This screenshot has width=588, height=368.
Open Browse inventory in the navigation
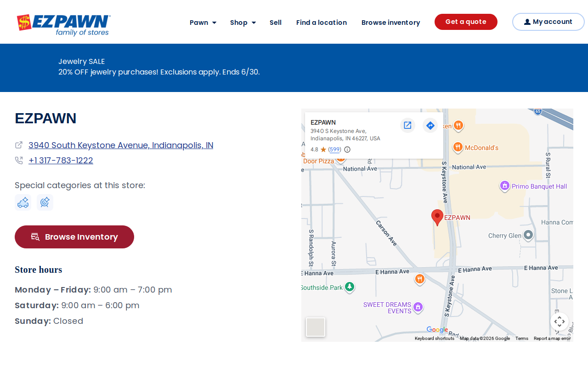(390, 23)
